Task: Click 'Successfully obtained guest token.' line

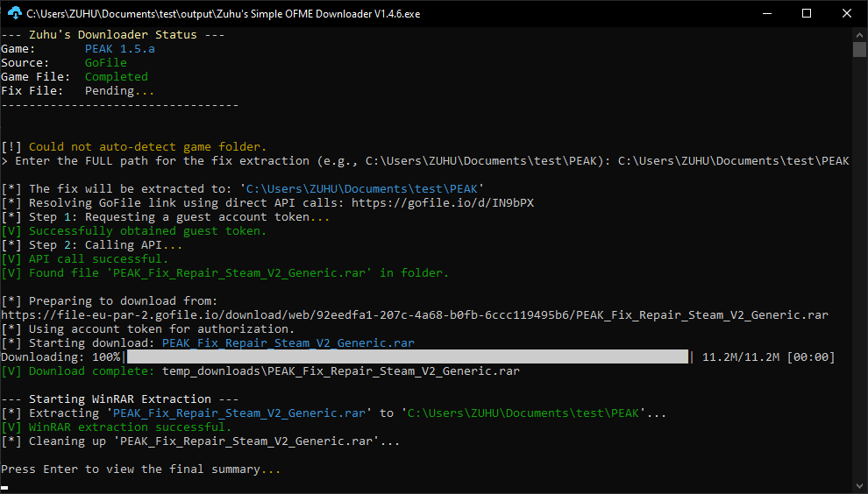Action: 133,230
